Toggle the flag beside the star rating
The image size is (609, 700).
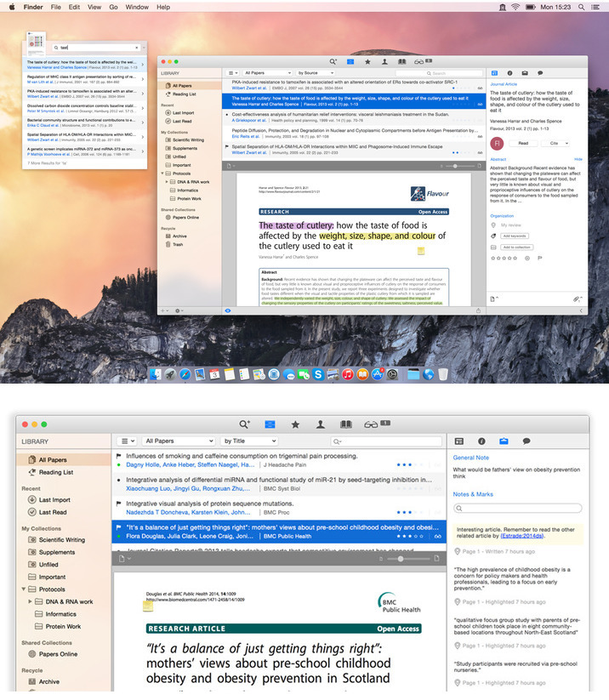(538, 257)
